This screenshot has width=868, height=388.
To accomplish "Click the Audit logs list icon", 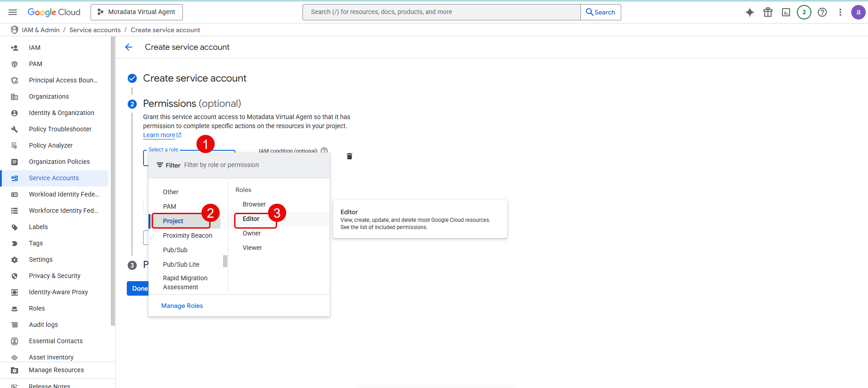I will [14, 325].
